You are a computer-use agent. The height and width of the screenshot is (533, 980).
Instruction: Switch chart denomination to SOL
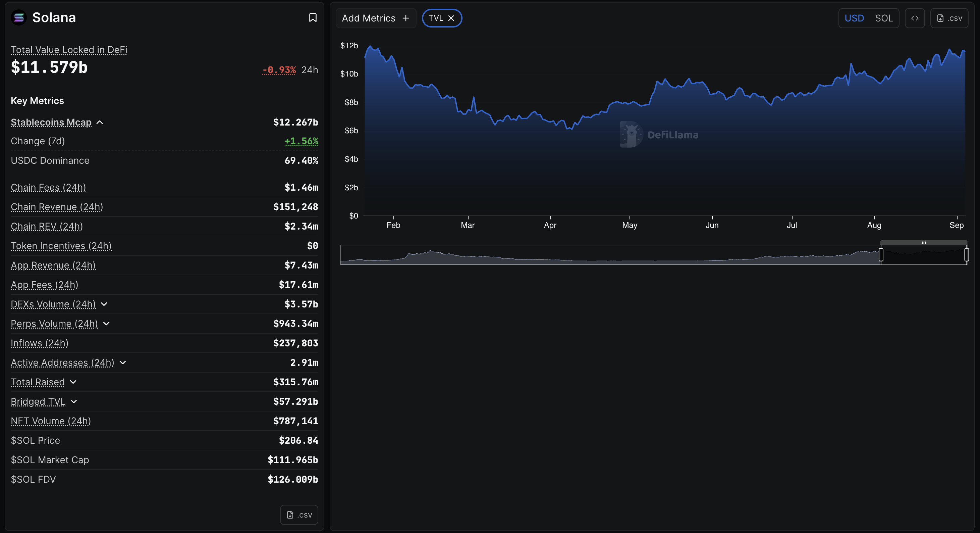884,18
